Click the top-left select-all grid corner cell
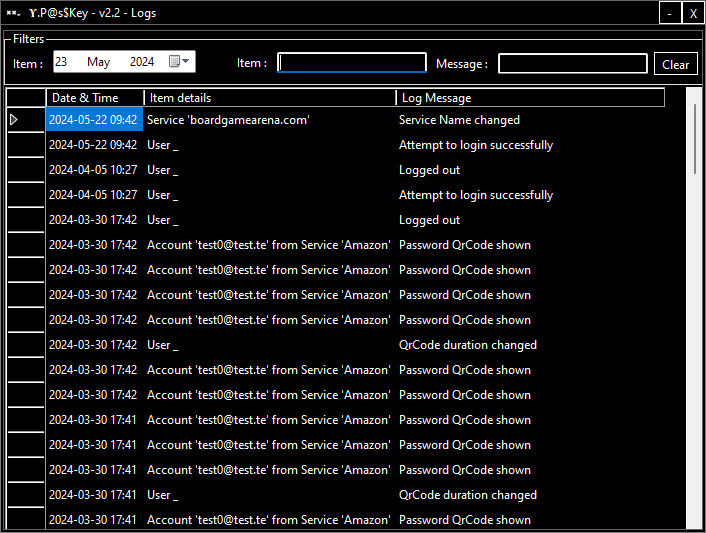Screen dimensions: 706x533 (x=26, y=98)
